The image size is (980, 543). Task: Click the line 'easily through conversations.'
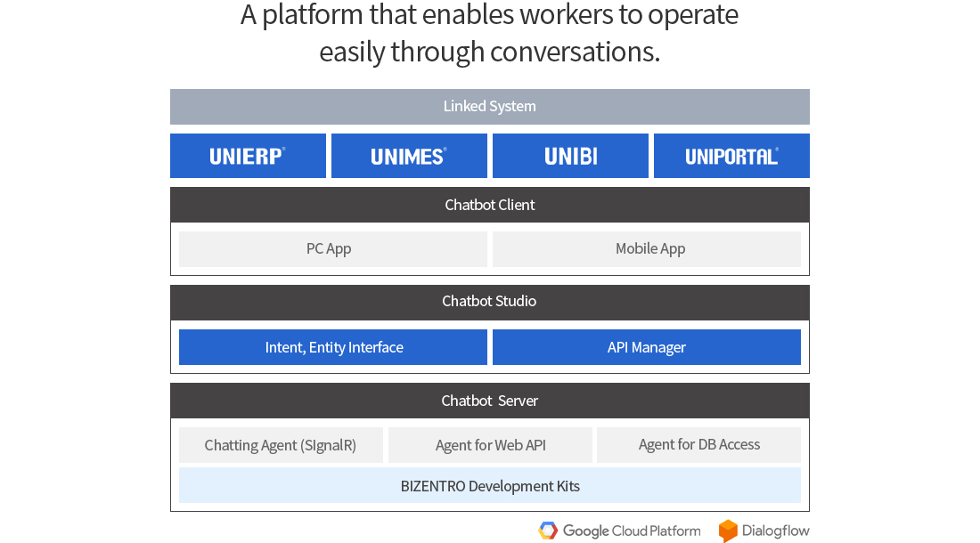pos(490,52)
